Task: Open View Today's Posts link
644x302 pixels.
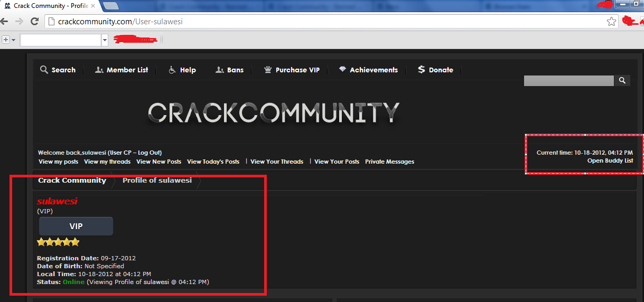Action: (x=213, y=162)
